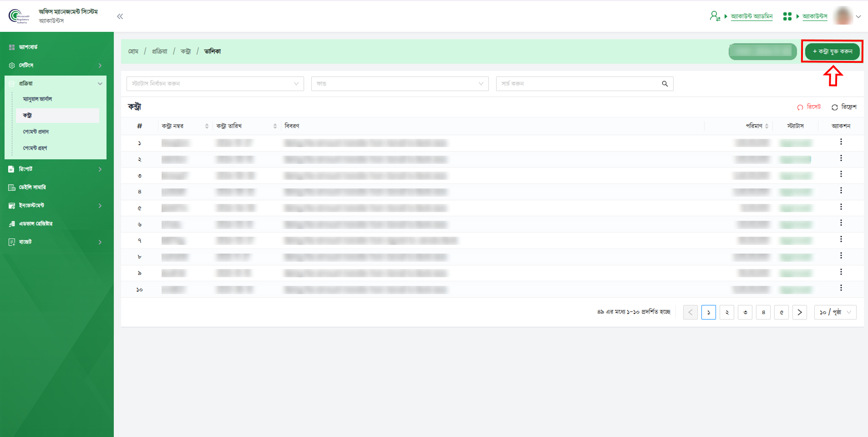
Task: Click the user role switch icon
Action: pyautogui.click(x=715, y=16)
